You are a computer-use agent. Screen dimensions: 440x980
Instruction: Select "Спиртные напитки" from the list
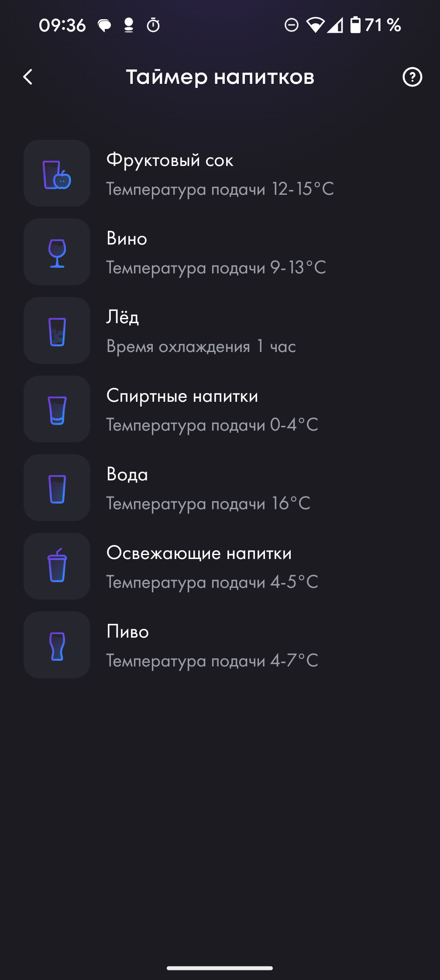coord(182,396)
